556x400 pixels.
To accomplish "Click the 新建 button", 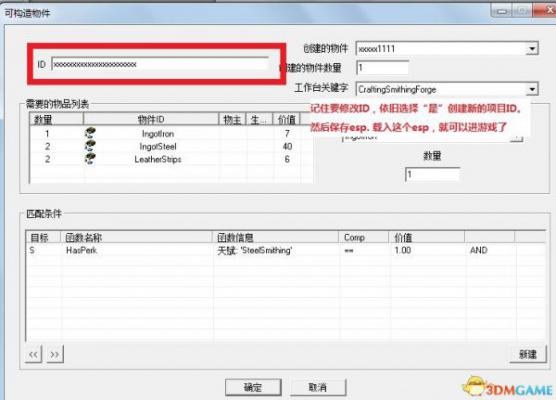I will click(x=528, y=354).
